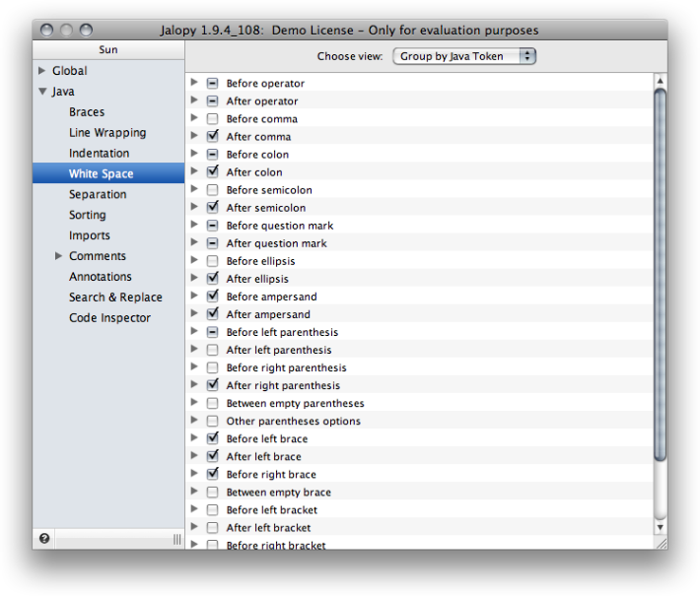Enable the After left bracket checkbox
This screenshot has height=596, width=700.
(213, 528)
